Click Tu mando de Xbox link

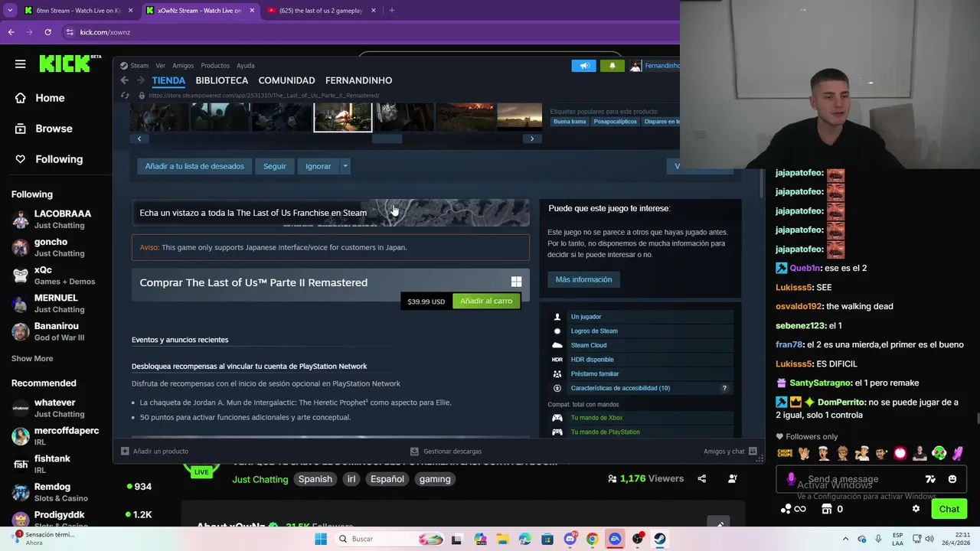596,418
